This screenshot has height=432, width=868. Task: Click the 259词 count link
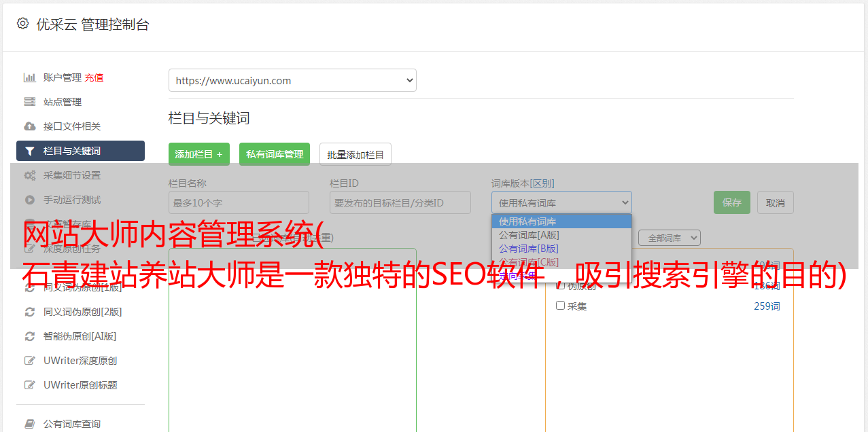767,306
